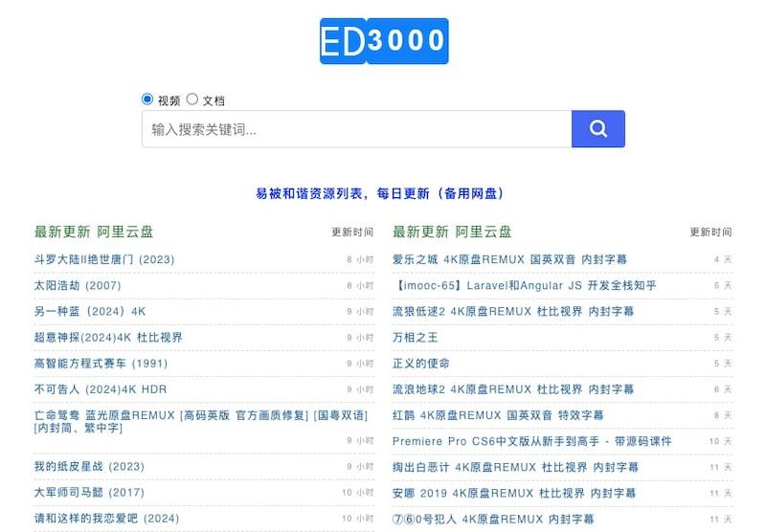Open 流浪低速2 4K原盘REMUX entry
Viewport: 766px width, 532px height.
[x=513, y=311]
